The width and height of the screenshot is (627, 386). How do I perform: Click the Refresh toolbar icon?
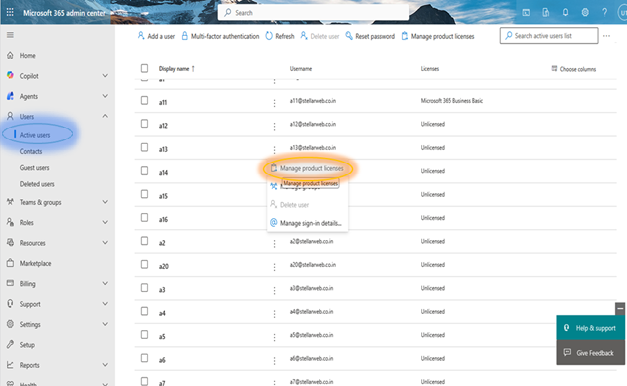269,36
